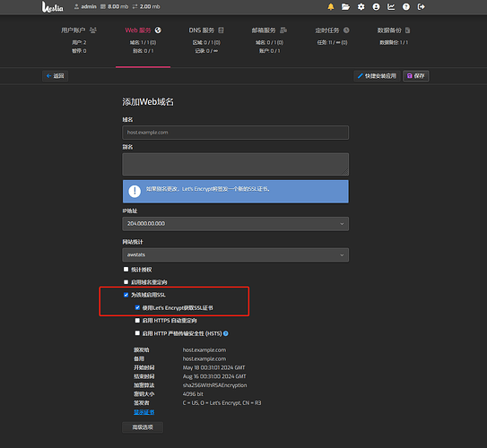Uncheck the Let's Encrypt SSL certificate checkbox
Viewport: 487px width, 448px height.
[x=137, y=307]
